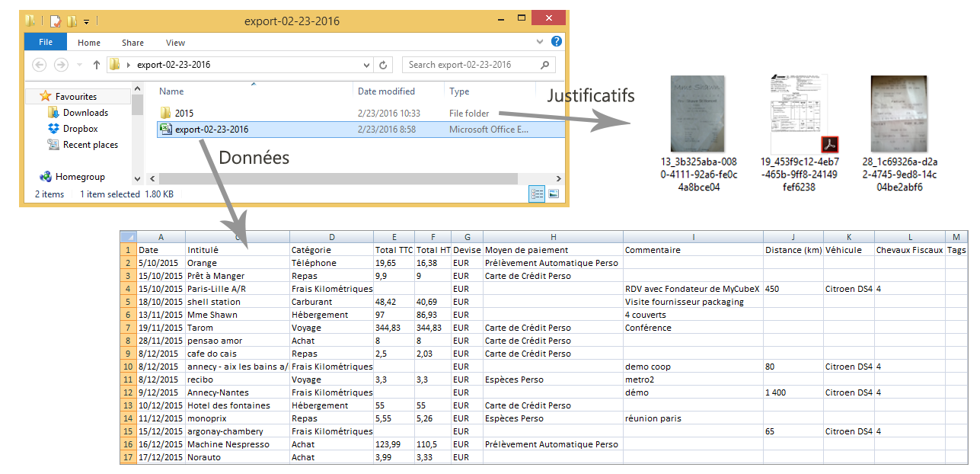Click the cell 'Visite fournisseur packaging'
Screen dimensions: 980x474
(x=693, y=302)
